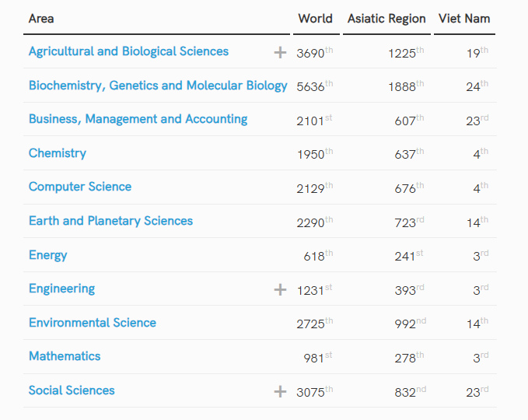Click the Area column header
The height and width of the screenshot is (420, 528).
[41, 19]
